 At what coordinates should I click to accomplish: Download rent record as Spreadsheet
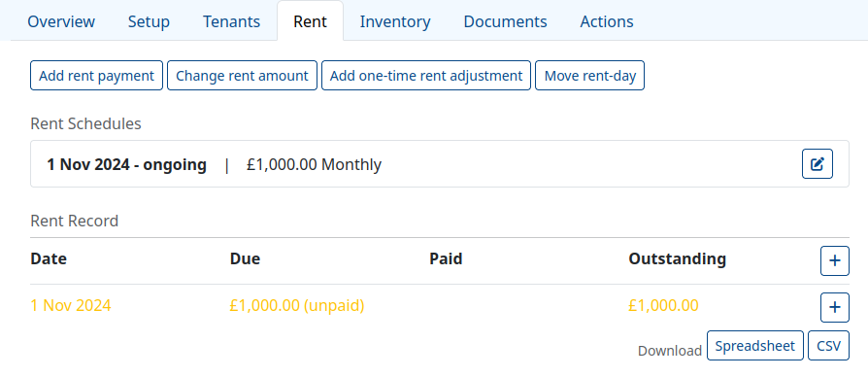tap(755, 346)
